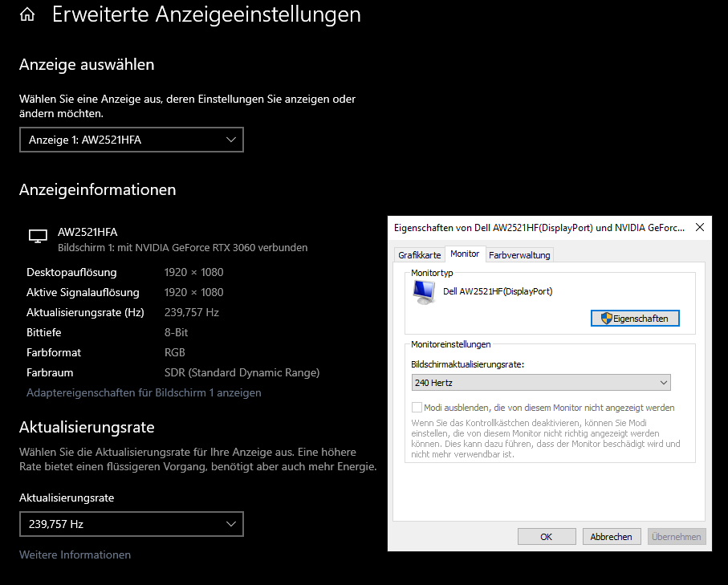Click the Eigenschaften button
Screen dimensions: 728x585
click(635, 318)
